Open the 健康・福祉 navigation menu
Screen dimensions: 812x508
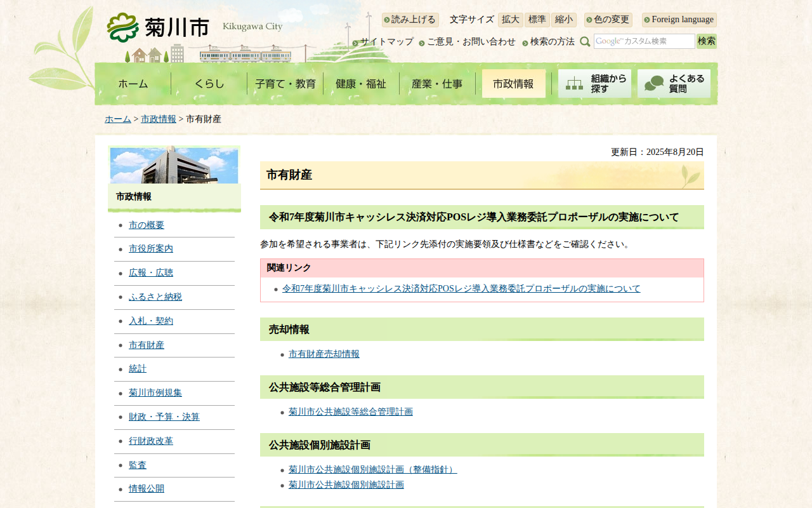[x=361, y=84]
